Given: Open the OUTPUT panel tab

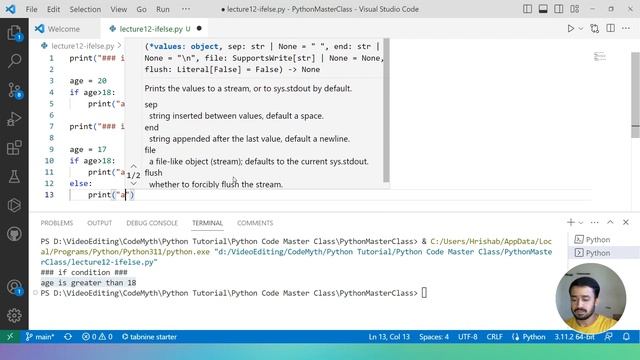Looking at the screenshot, I should pos(100,223).
